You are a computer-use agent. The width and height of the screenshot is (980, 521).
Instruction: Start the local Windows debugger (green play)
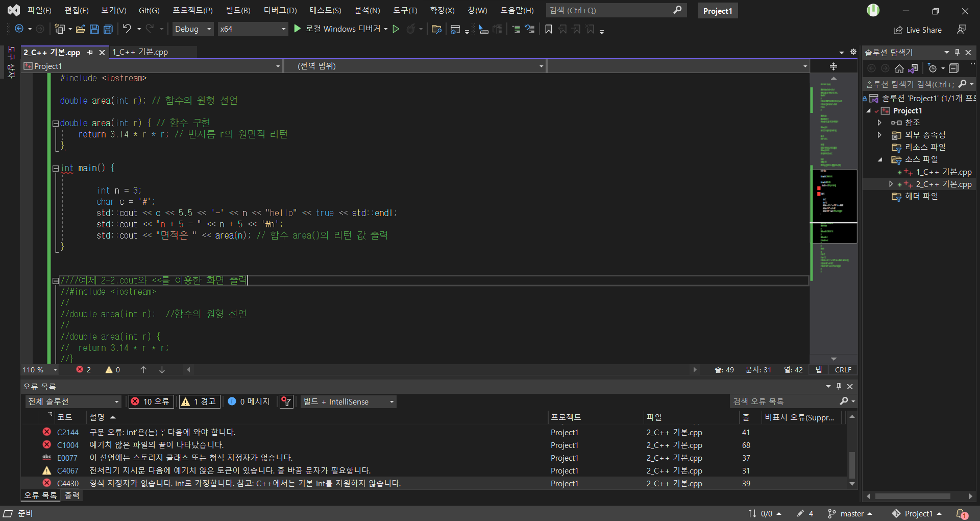tap(298, 29)
